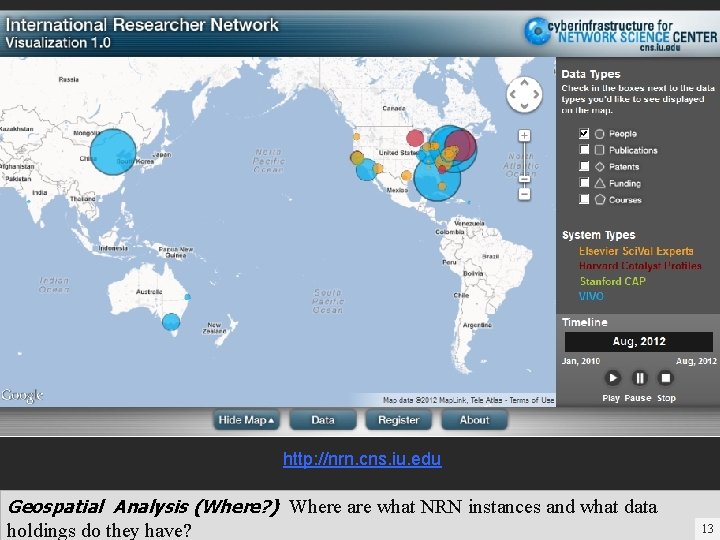Click the Data Types heading
Viewport: 720px width, 540px height.
click(591, 74)
